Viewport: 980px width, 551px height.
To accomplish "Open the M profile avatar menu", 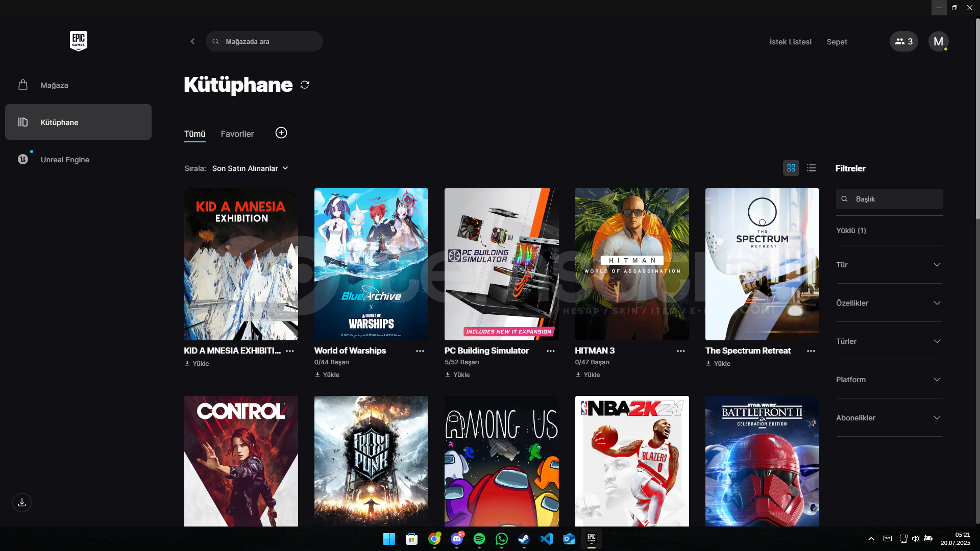I will 939,41.
